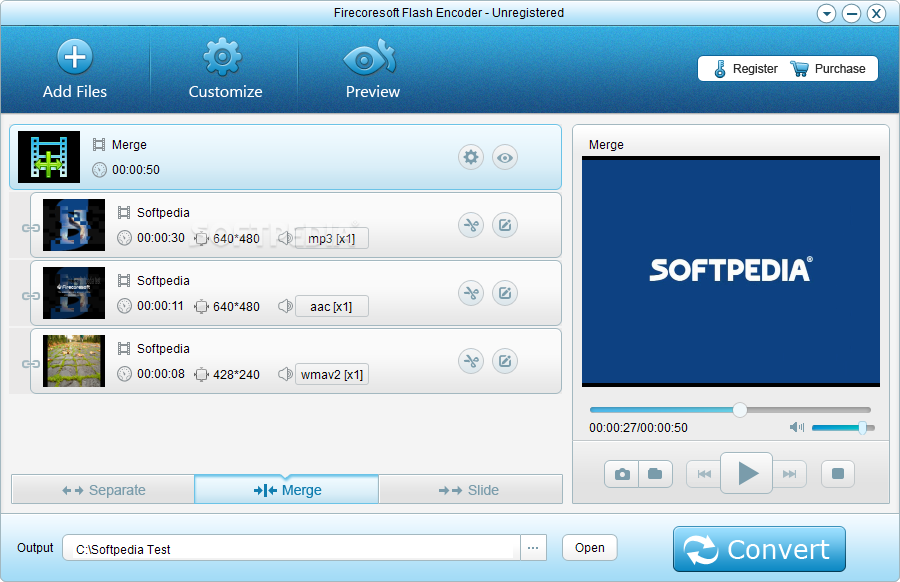Click the Purchase button

[828, 69]
